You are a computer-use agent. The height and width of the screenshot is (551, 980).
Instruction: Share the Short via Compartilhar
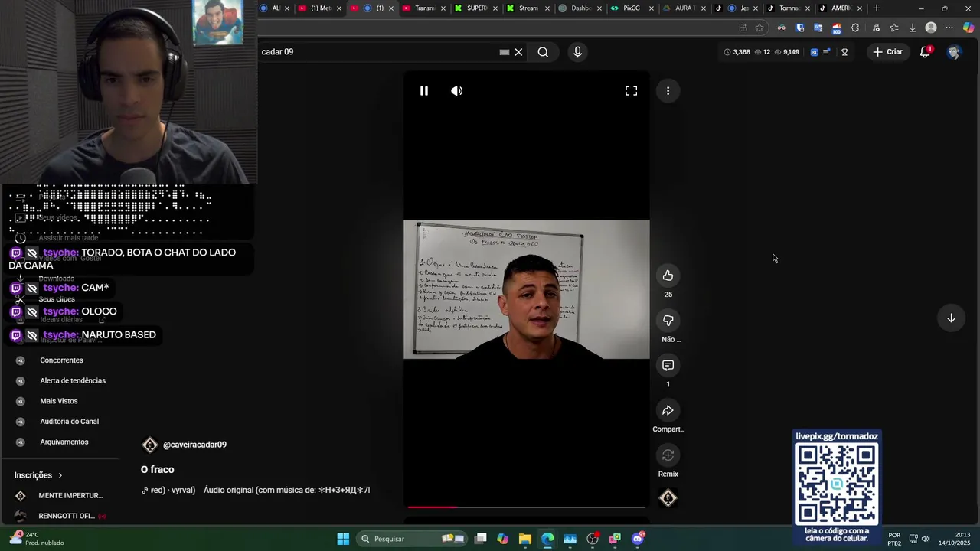(x=668, y=411)
